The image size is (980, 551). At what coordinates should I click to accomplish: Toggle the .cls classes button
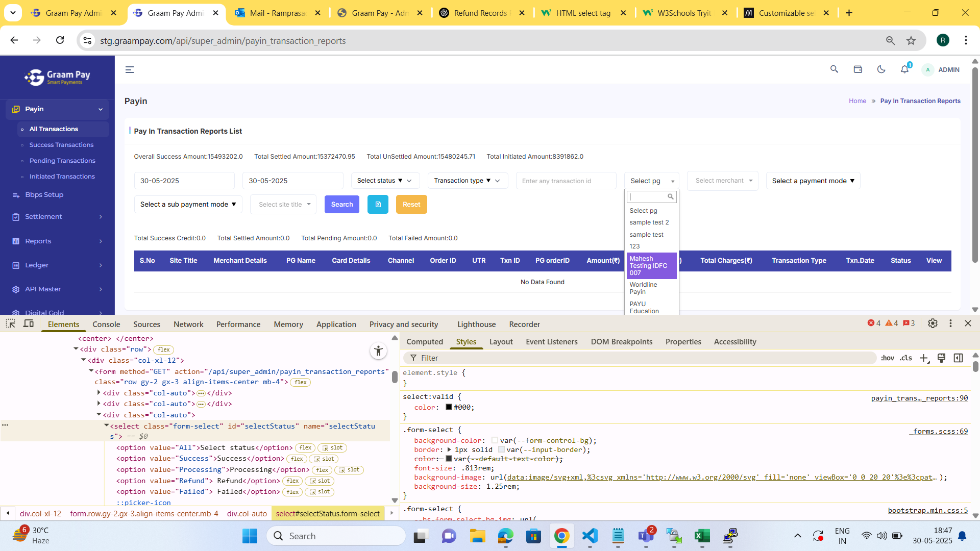tap(906, 358)
